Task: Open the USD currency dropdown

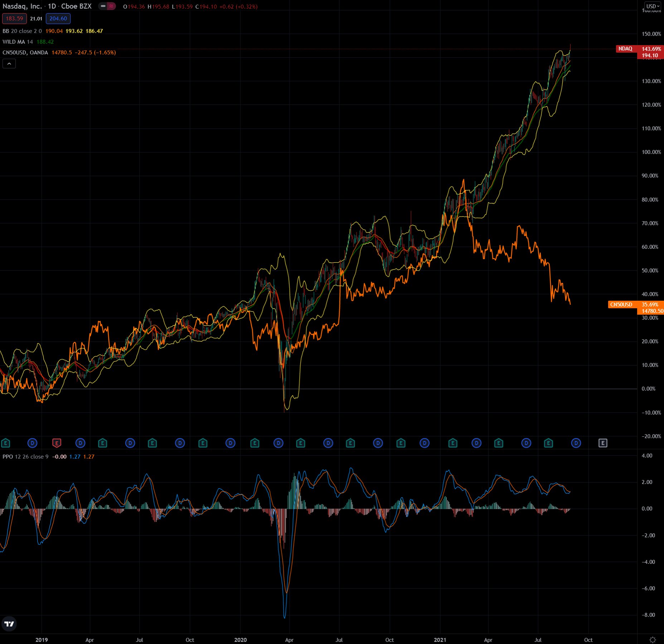Action: (x=653, y=6)
